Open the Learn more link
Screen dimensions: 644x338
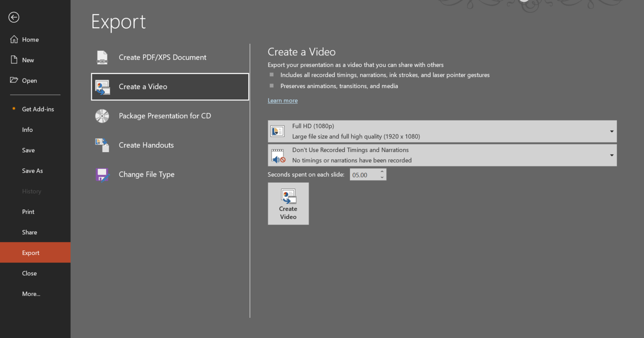(283, 100)
